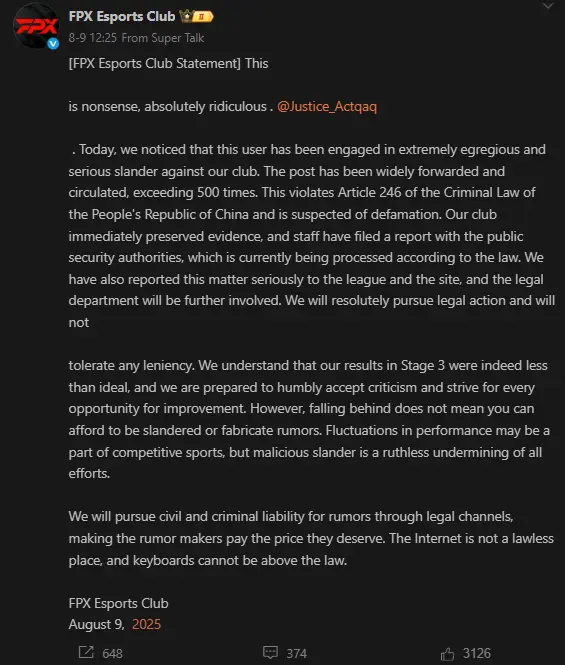Screen dimensions: 565x665
Task: Expand the post options chevron
Action: pos(548,6)
